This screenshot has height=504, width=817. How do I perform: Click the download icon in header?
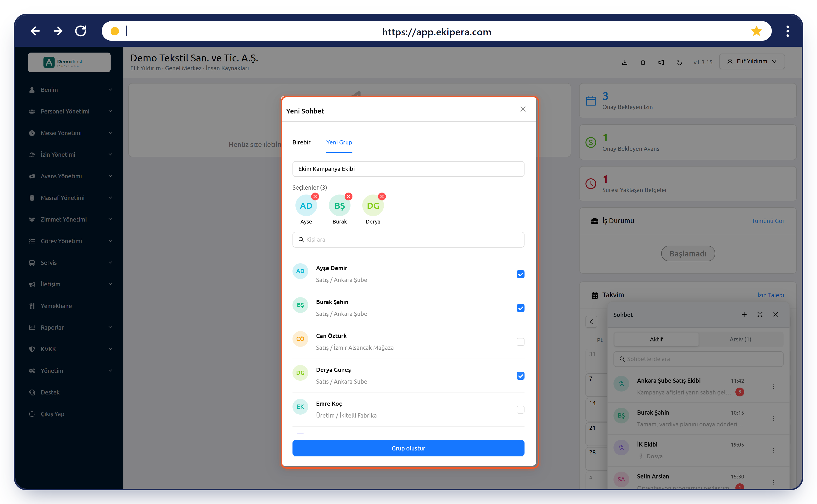(x=625, y=62)
